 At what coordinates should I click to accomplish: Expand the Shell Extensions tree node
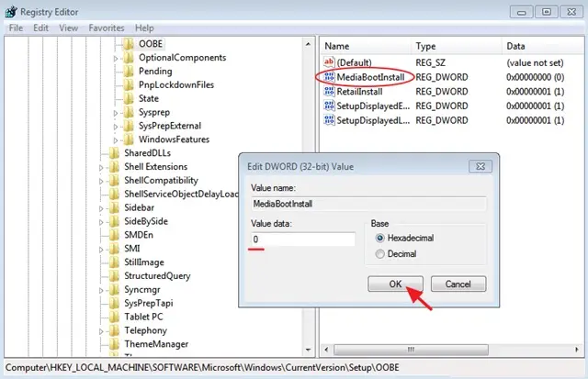click(x=101, y=168)
